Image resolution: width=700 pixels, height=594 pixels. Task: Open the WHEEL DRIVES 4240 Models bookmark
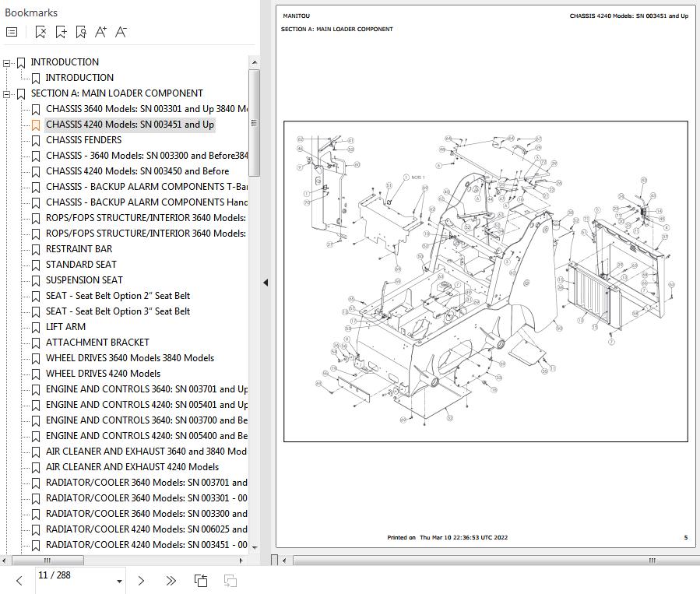(x=103, y=374)
